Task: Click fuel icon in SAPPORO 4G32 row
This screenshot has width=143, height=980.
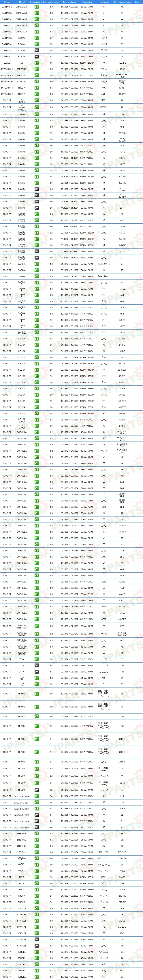Action: [x=37, y=69]
